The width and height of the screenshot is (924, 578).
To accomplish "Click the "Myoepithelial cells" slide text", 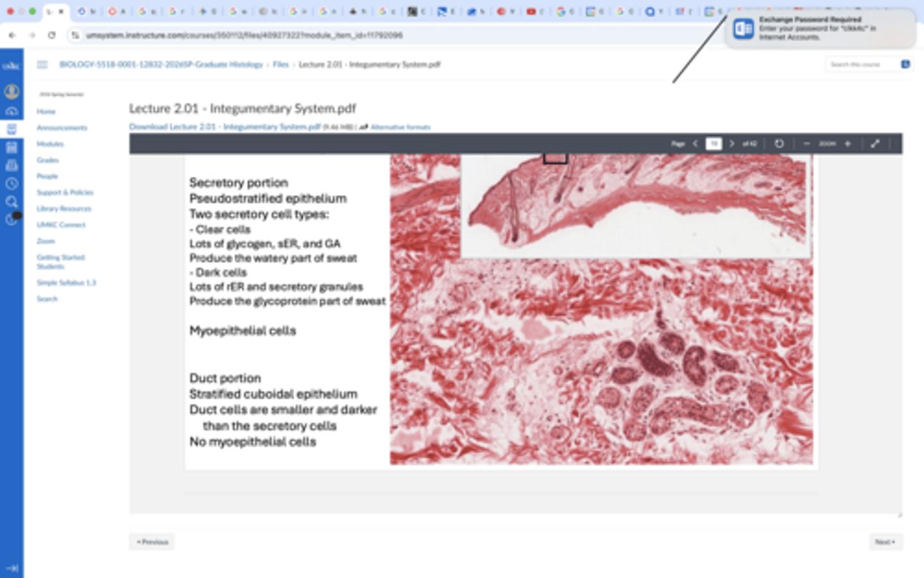I will (x=243, y=331).
